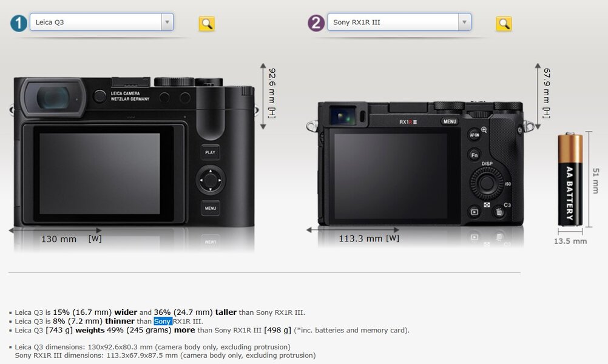Image resolution: width=608 pixels, height=364 pixels.
Task: Open the Sony RX1R III camera selection dropdown
Action: (x=464, y=22)
